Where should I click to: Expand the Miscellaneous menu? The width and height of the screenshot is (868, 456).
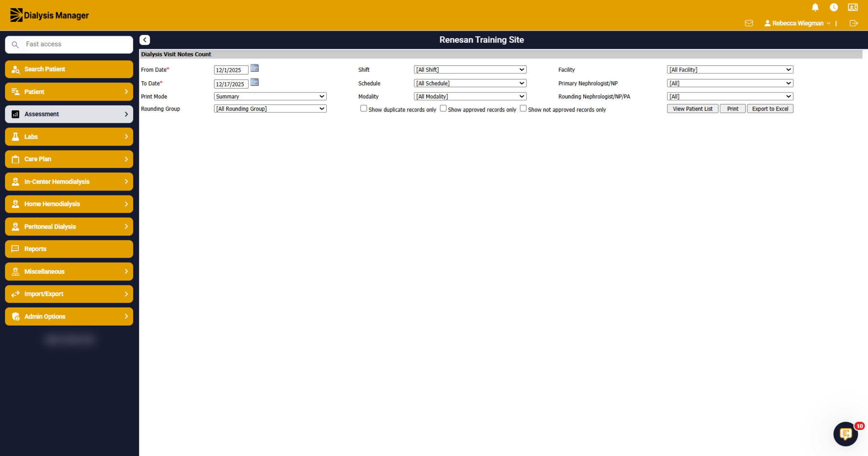coord(69,272)
